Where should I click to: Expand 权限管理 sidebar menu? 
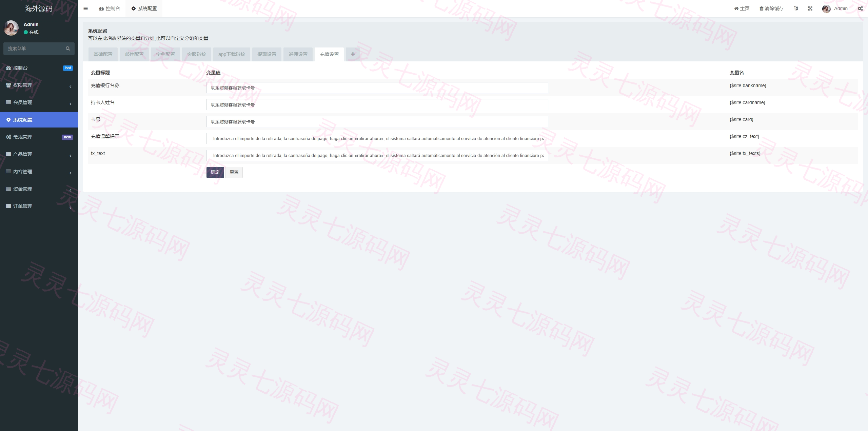click(x=39, y=85)
